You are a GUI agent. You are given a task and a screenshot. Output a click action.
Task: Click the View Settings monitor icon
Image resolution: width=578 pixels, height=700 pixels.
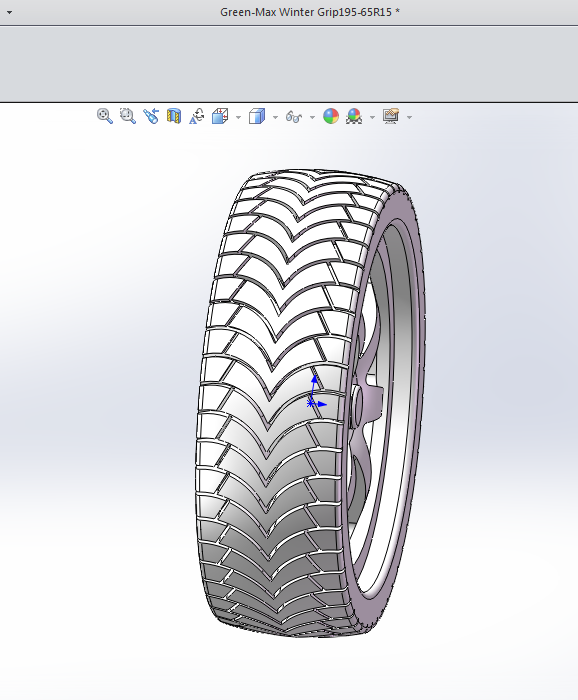pos(391,116)
